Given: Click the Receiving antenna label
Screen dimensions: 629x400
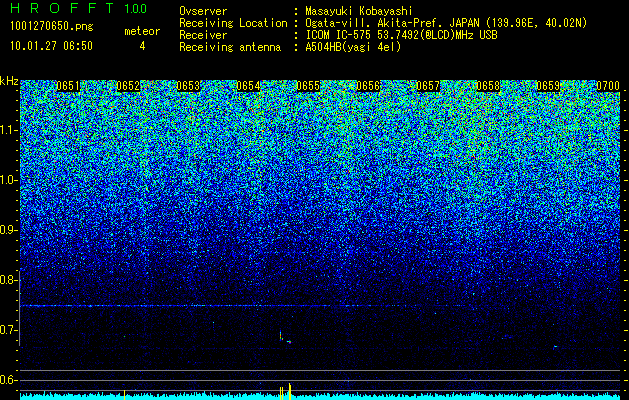Looking at the screenshot, I should 230,47.
